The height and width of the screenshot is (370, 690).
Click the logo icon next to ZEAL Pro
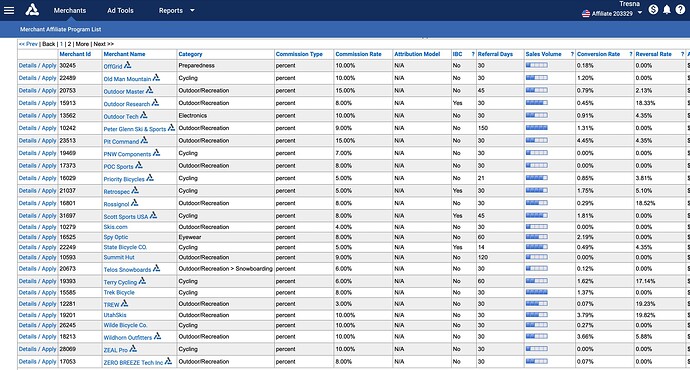[x=133, y=348]
